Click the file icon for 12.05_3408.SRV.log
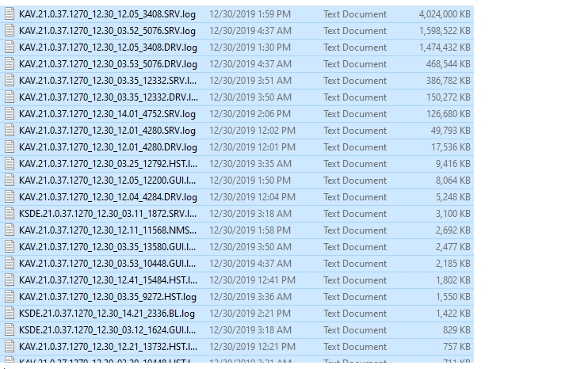This screenshot has width=588, height=369. tap(10, 14)
